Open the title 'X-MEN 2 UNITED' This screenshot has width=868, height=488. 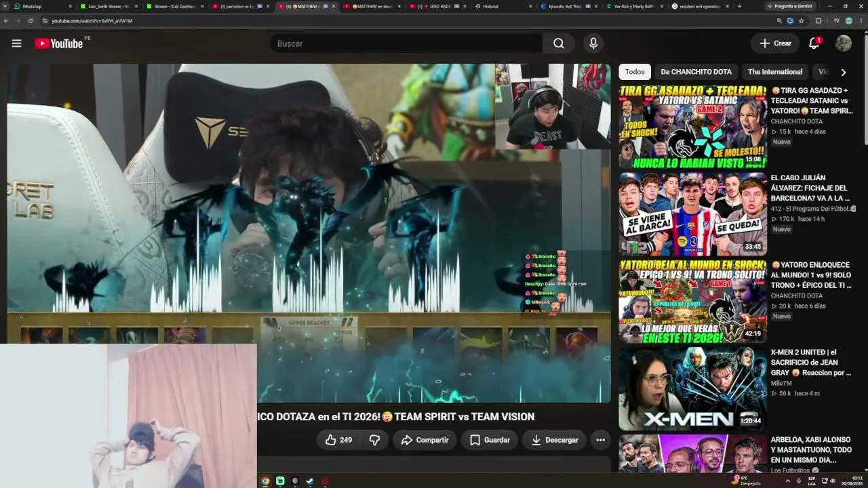pyautogui.click(x=811, y=363)
